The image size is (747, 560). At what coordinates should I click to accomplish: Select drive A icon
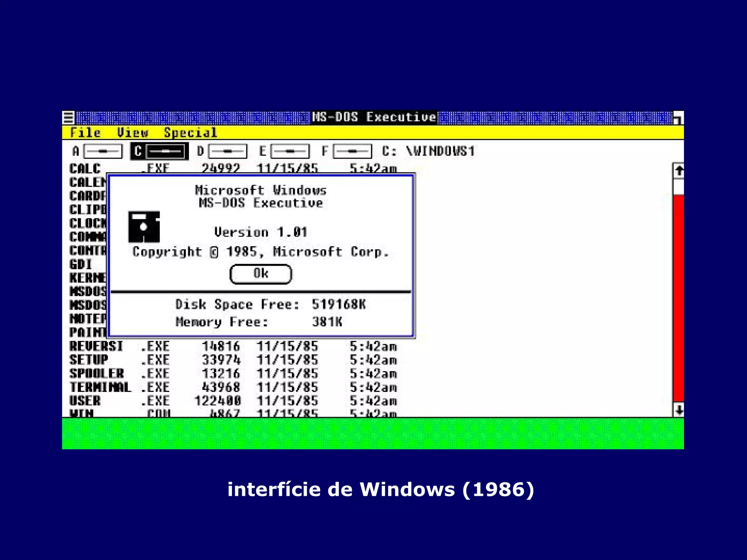coord(97,151)
